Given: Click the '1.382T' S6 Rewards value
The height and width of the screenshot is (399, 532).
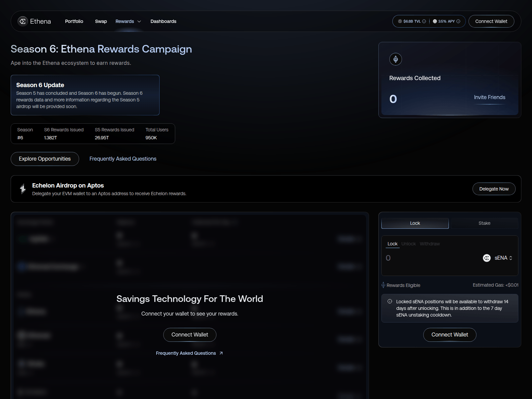Looking at the screenshot, I should tap(51, 138).
